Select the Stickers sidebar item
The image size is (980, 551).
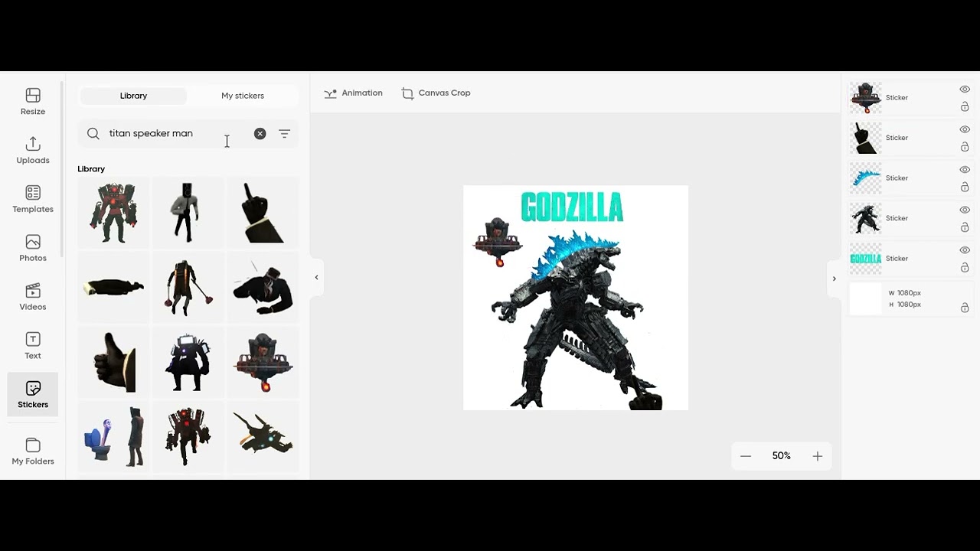pos(33,395)
